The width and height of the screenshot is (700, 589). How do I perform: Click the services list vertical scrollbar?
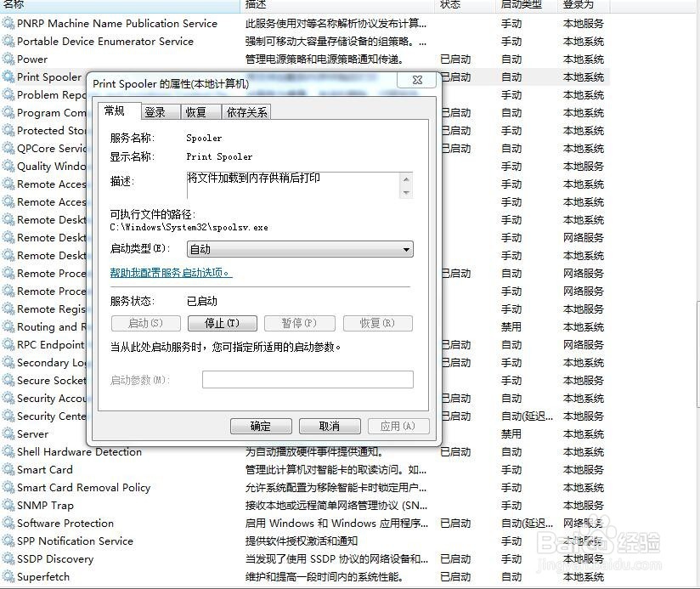pyautogui.click(x=697, y=354)
